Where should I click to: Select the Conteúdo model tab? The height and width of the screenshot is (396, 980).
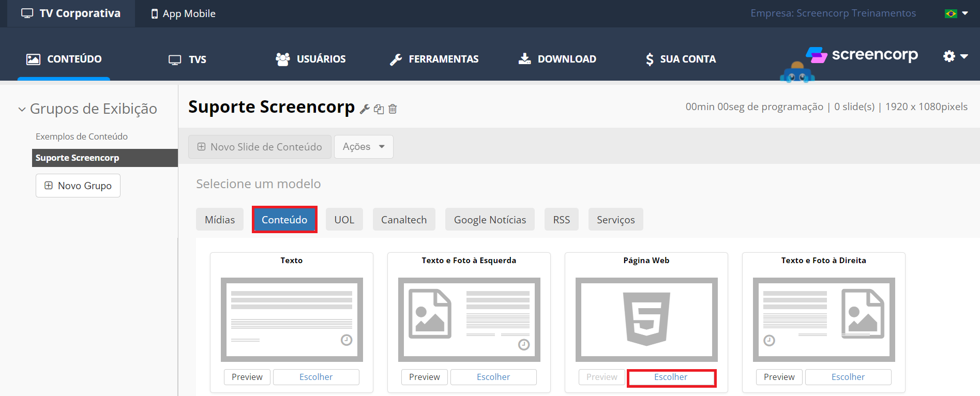[284, 220]
